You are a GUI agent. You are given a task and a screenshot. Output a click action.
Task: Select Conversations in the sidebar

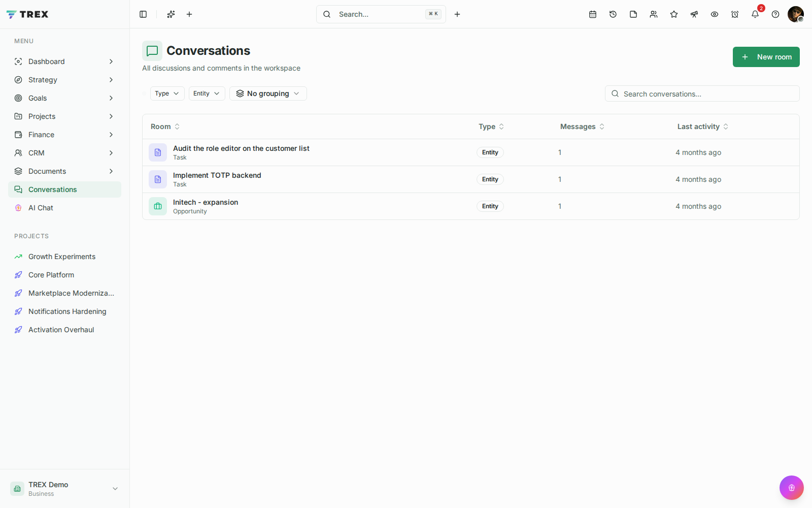click(x=65, y=189)
